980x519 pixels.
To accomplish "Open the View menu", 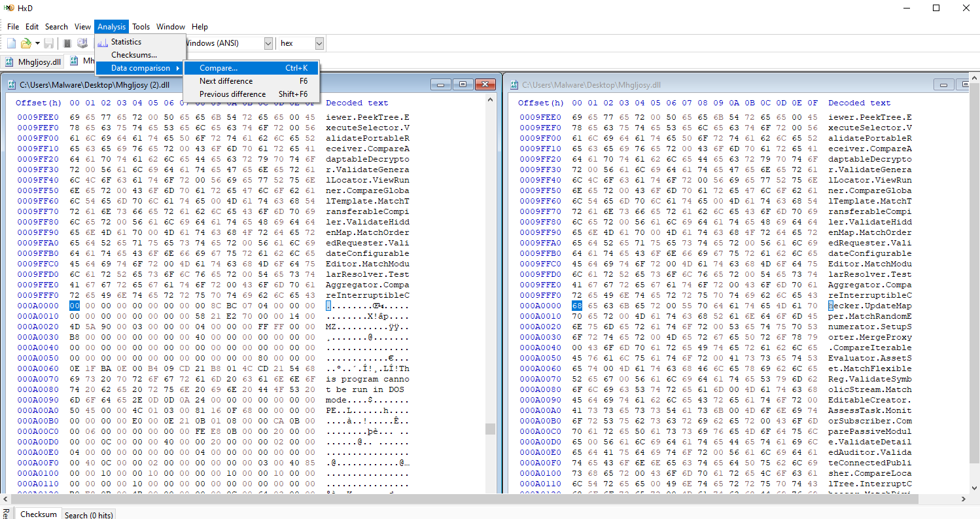I will (82, 27).
